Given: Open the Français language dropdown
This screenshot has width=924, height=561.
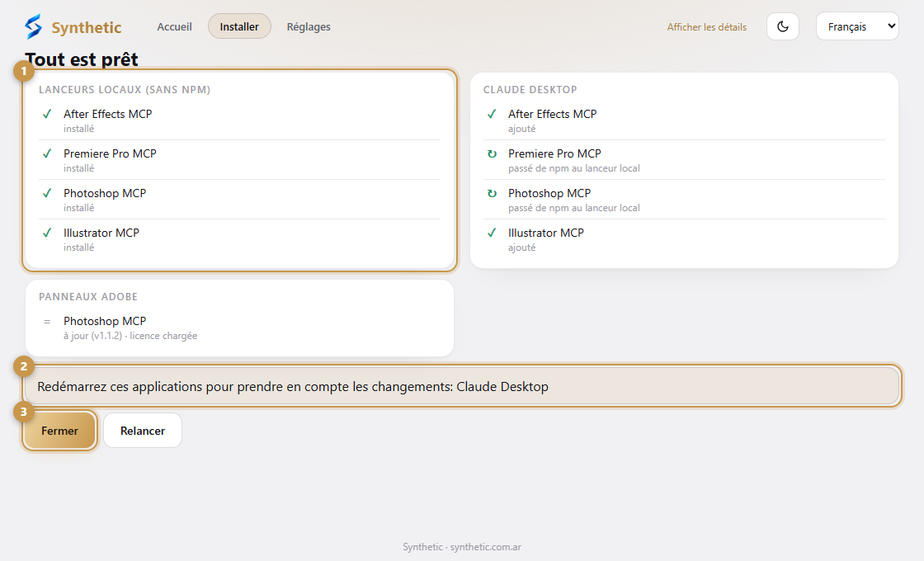Looking at the screenshot, I should [x=857, y=26].
